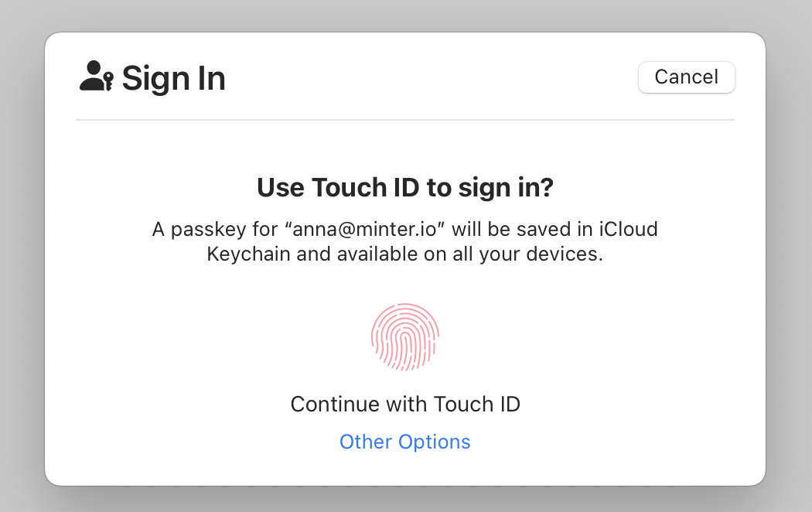Click the anna@minter.io email text
Viewport: 812px width, 512px height.
tap(371, 230)
